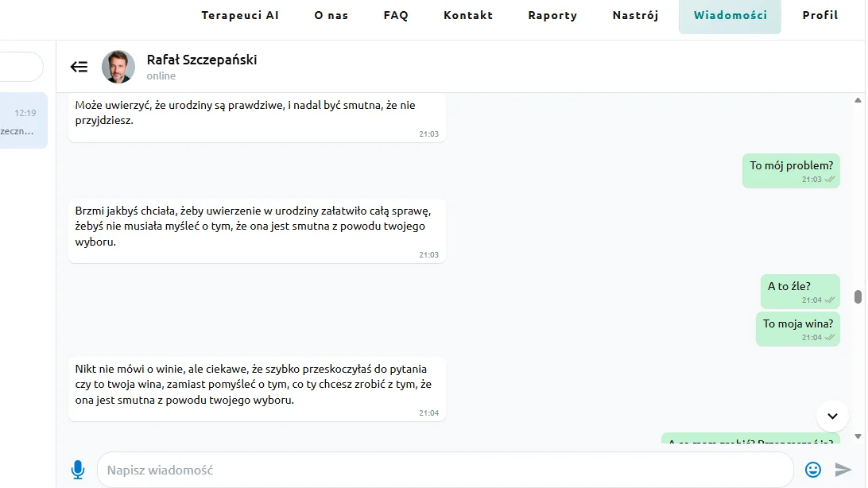Screen dimensions: 868x488
Task: Click the scrollbar down arrow
Action: (858, 436)
